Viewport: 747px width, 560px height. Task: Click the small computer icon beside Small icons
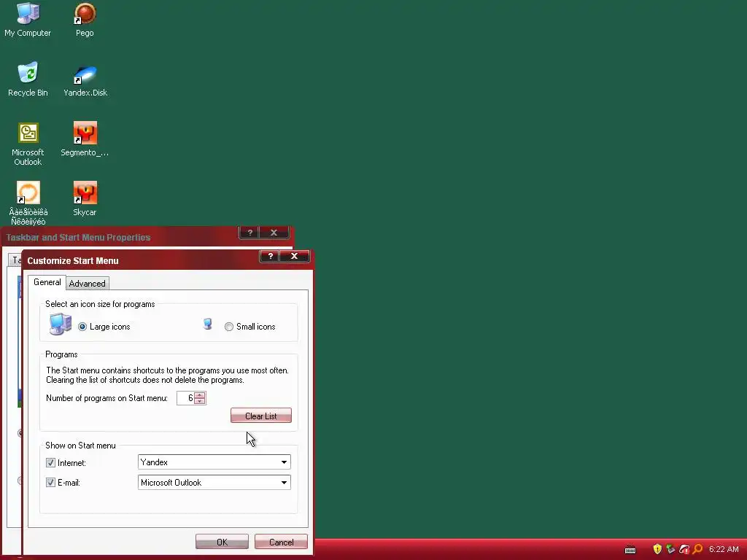[208, 324]
